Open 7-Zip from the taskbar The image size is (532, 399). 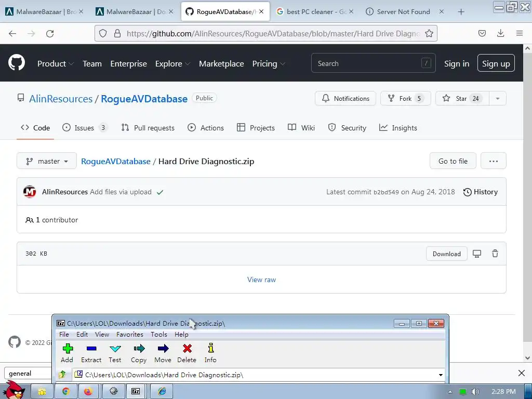pyautogui.click(x=136, y=392)
